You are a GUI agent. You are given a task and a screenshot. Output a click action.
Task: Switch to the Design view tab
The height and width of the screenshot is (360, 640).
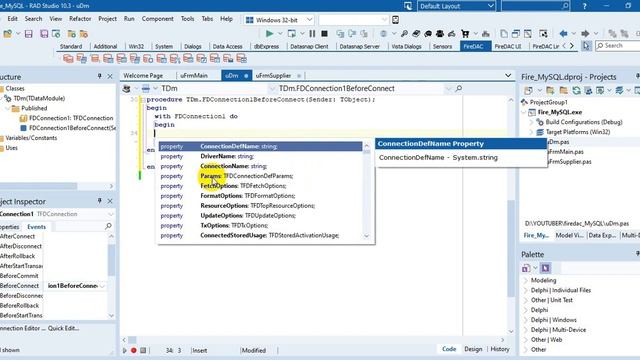[473, 349]
